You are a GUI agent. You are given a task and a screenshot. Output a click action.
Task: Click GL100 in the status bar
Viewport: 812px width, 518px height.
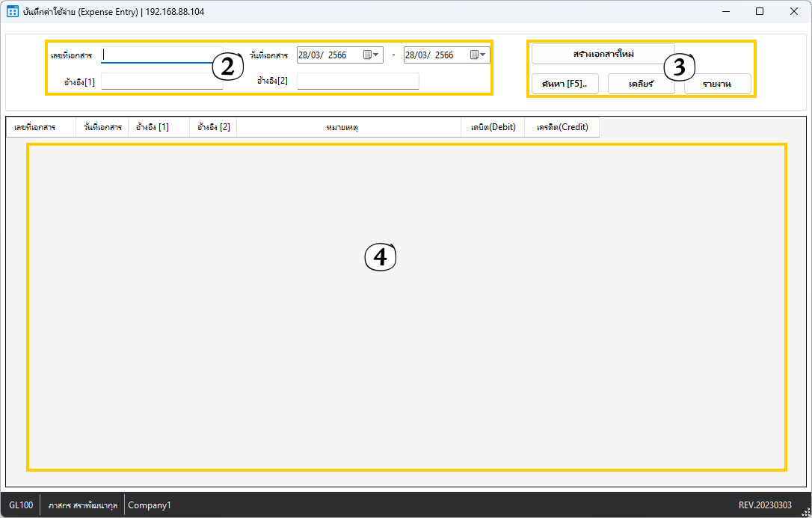click(x=21, y=505)
